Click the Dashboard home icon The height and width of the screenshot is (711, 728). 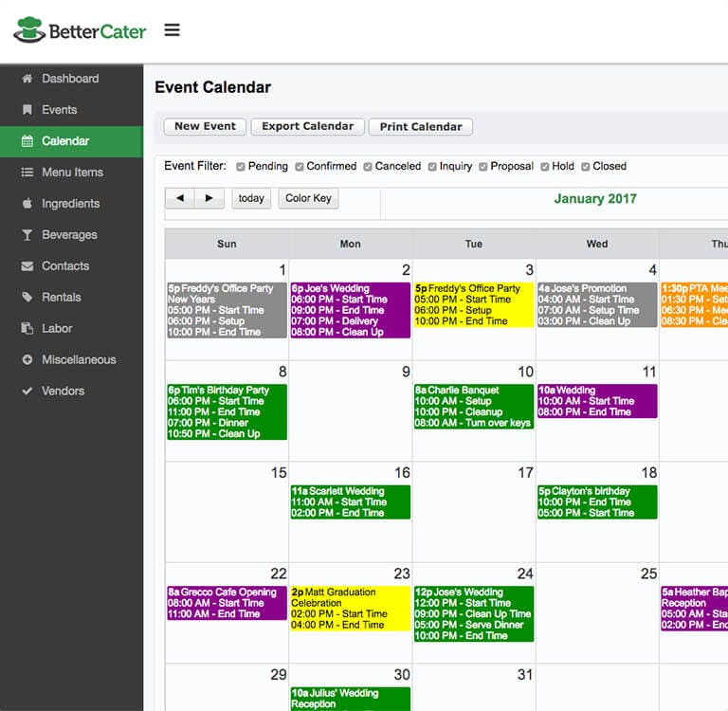[27, 79]
